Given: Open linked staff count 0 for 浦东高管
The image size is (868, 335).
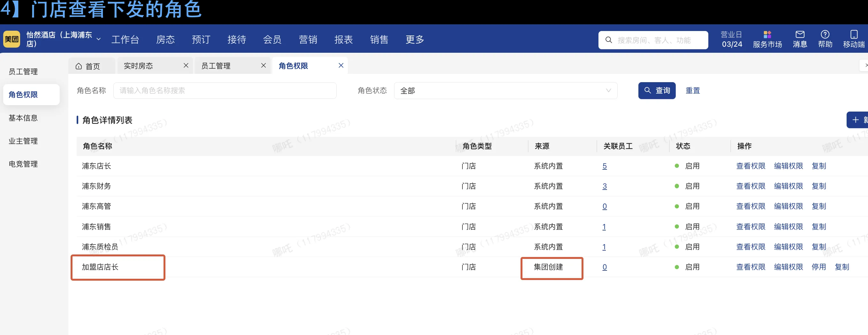Looking at the screenshot, I should click(x=605, y=206).
